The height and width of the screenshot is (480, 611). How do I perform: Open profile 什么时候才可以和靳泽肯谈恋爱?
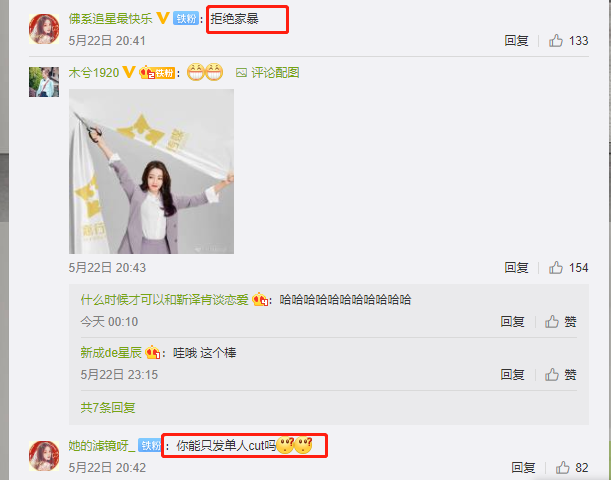pyautogui.click(x=164, y=300)
